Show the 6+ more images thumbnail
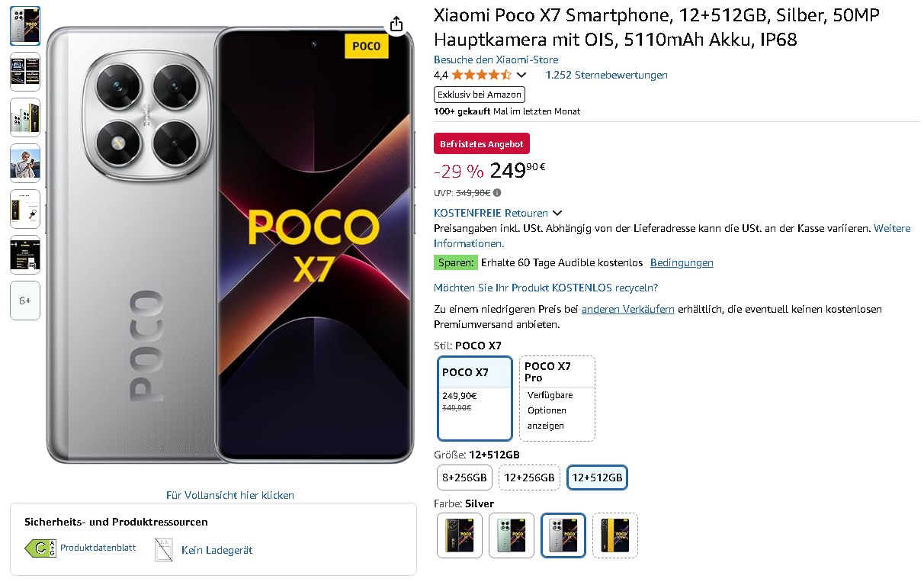The image size is (924, 582). 25,301
